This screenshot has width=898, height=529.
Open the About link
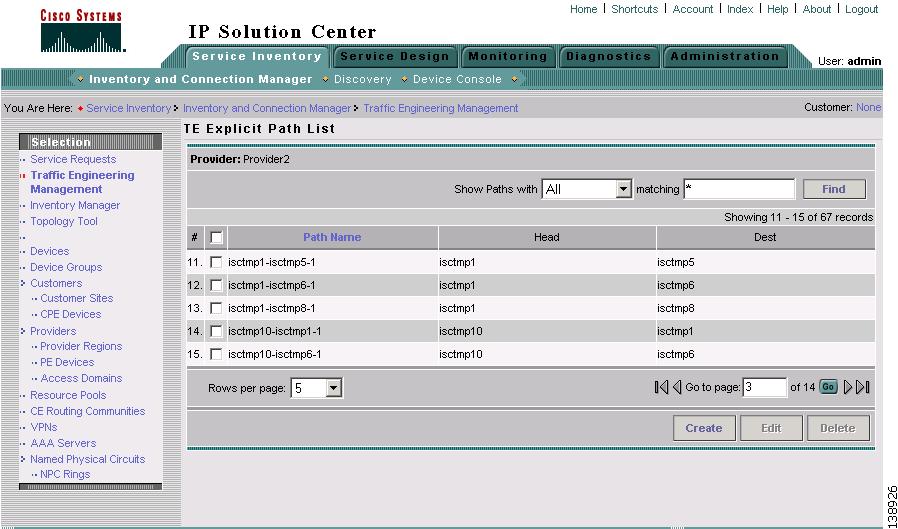click(x=817, y=9)
